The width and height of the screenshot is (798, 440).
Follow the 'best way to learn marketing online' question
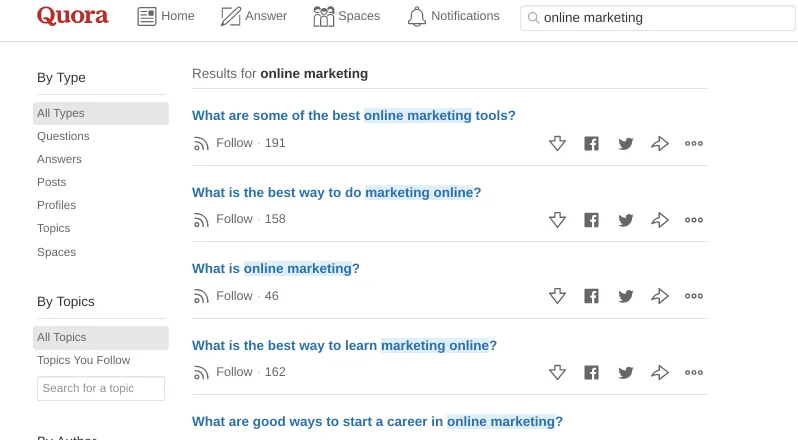[x=224, y=372]
